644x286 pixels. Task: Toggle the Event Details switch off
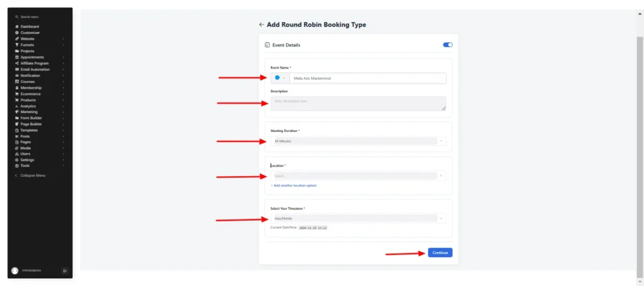[448, 45]
